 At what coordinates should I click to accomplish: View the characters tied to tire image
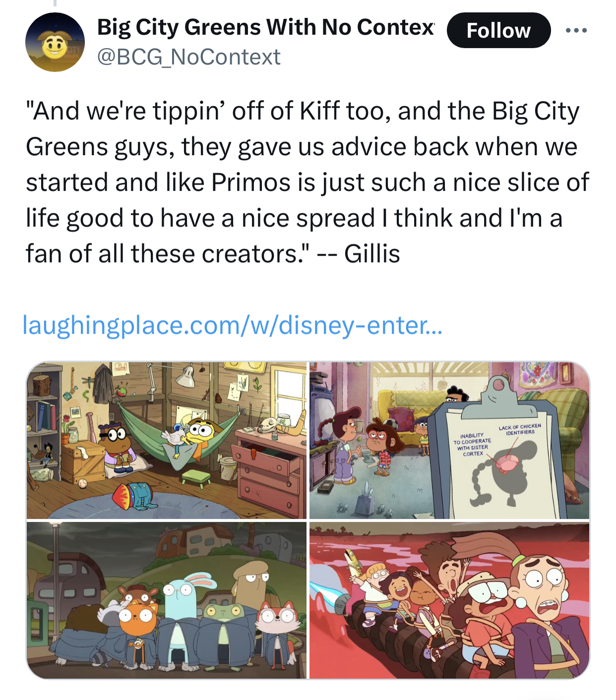tap(449, 600)
